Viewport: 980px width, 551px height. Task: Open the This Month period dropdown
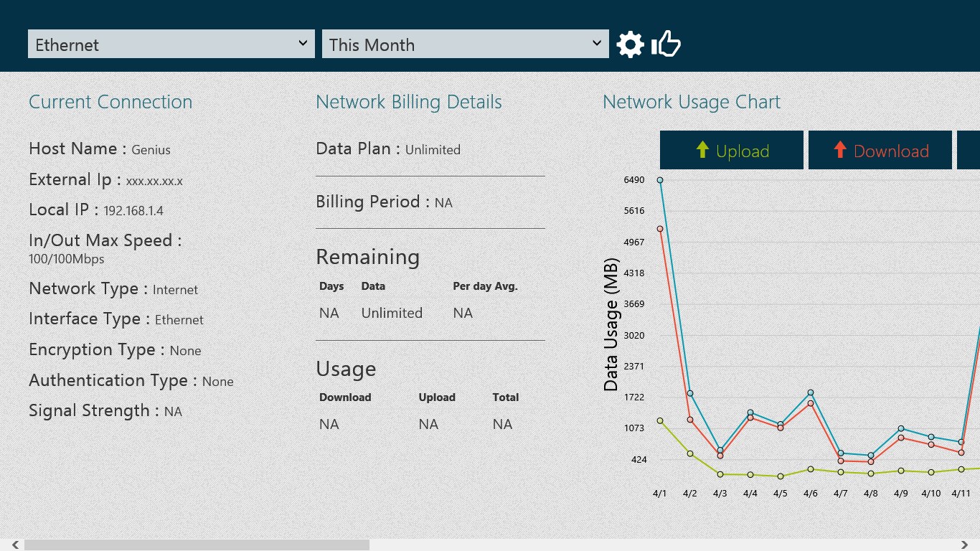click(466, 44)
